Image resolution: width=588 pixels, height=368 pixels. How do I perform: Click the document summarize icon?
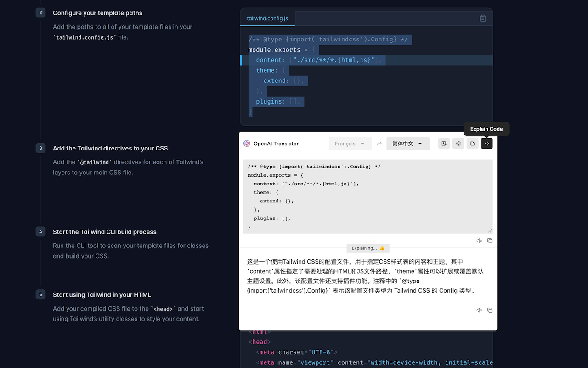[x=472, y=144]
